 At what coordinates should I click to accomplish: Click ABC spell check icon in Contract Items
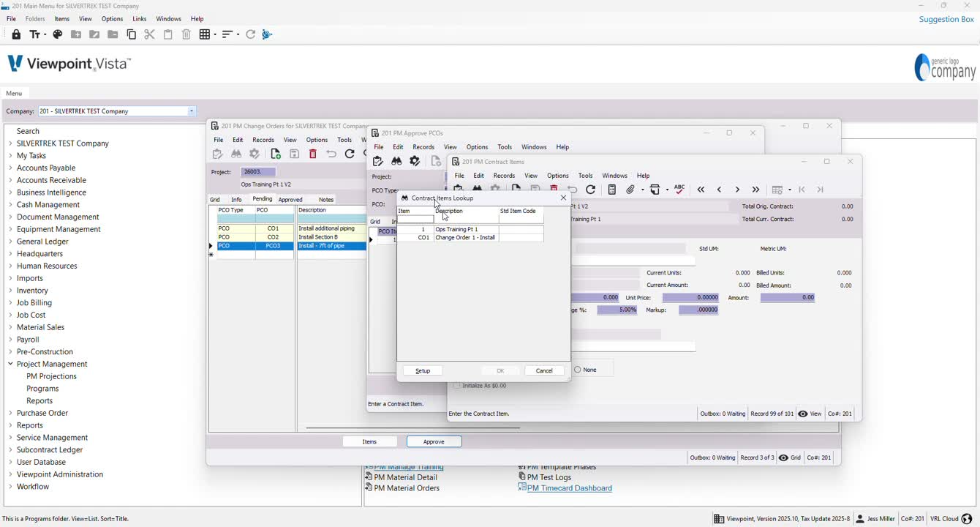click(x=679, y=189)
